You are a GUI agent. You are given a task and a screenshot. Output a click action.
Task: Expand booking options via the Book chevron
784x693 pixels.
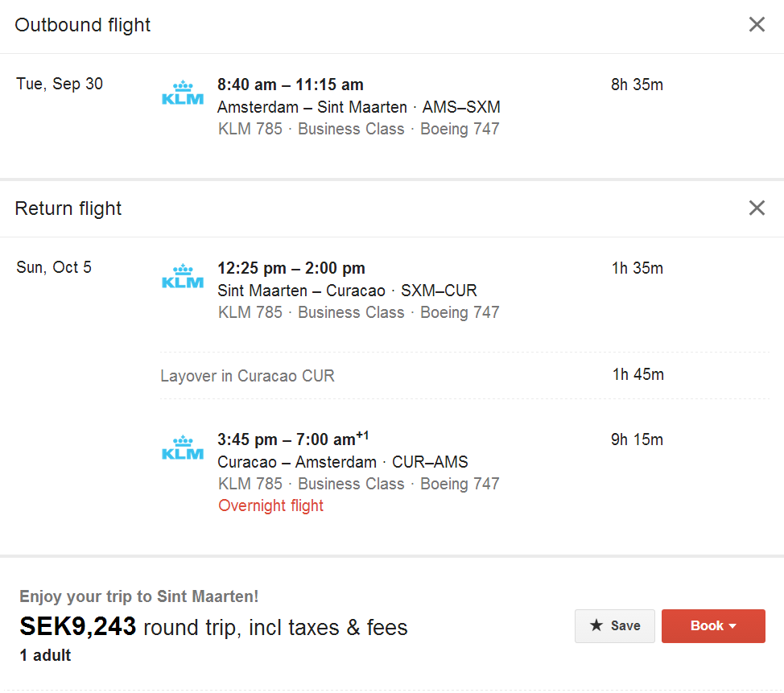[733, 625]
